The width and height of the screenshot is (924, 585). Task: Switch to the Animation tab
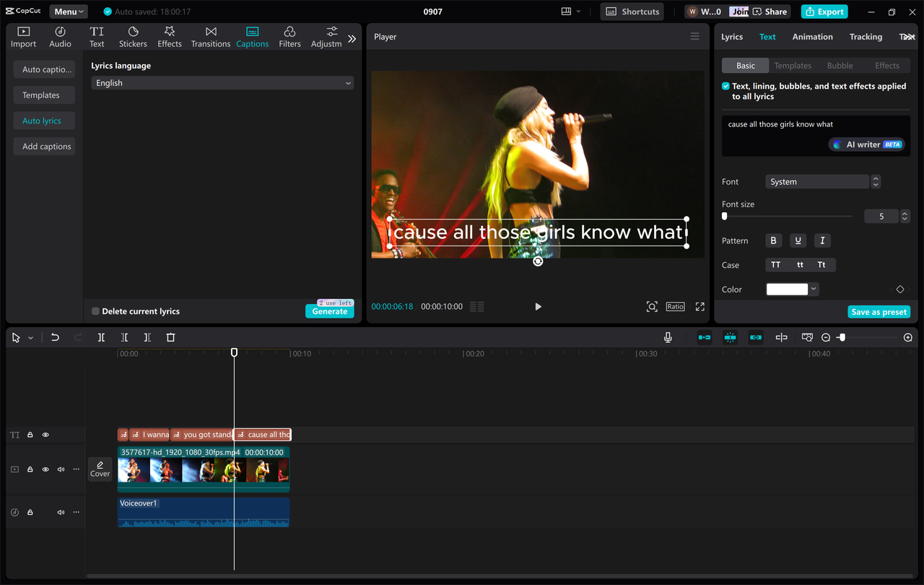point(812,37)
